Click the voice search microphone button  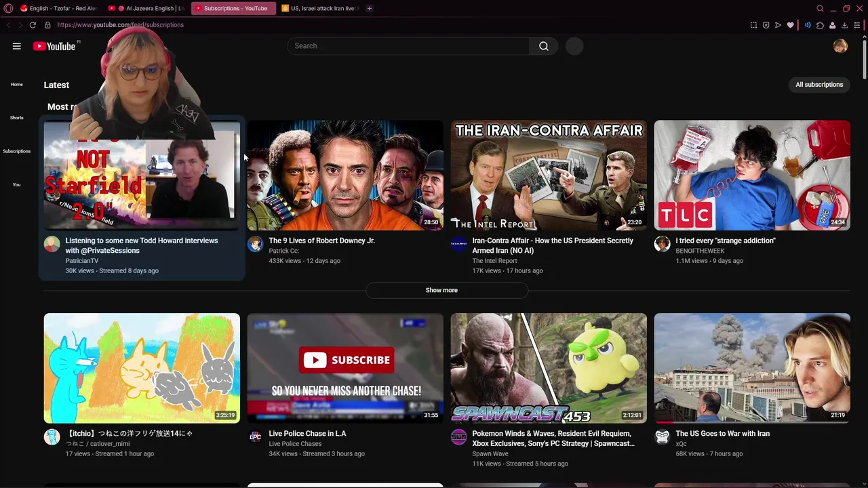tap(574, 46)
